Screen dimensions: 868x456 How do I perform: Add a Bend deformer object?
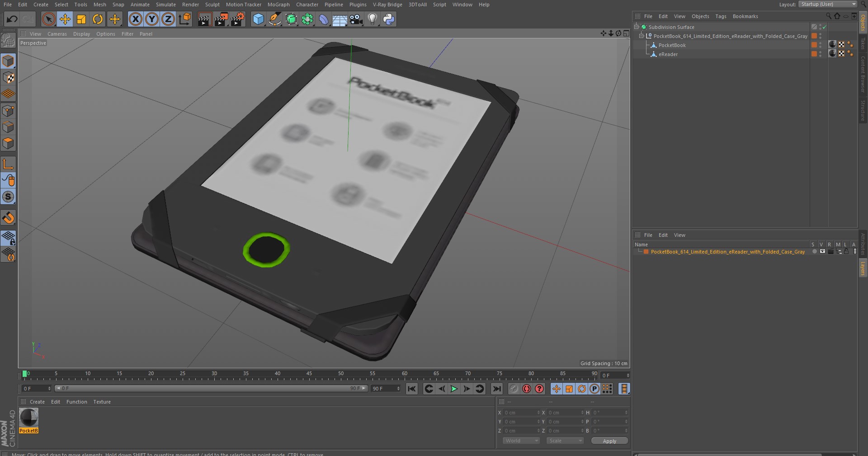tap(324, 19)
